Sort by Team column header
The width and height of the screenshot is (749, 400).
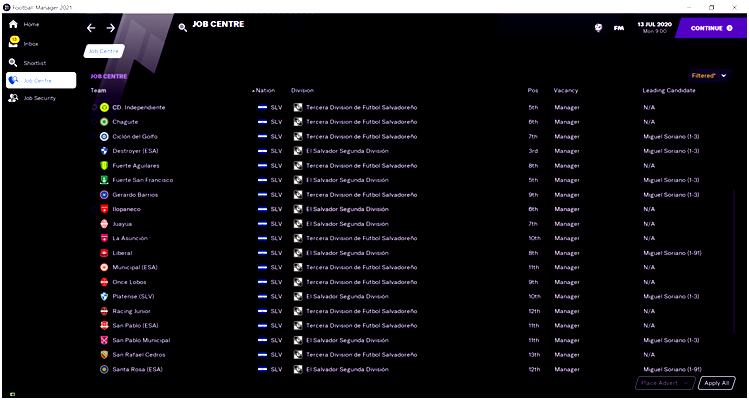pos(98,90)
